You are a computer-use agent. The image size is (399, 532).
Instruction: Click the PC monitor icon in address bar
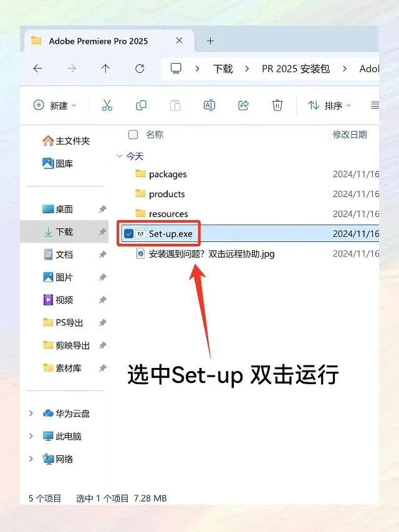pyautogui.click(x=176, y=69)
